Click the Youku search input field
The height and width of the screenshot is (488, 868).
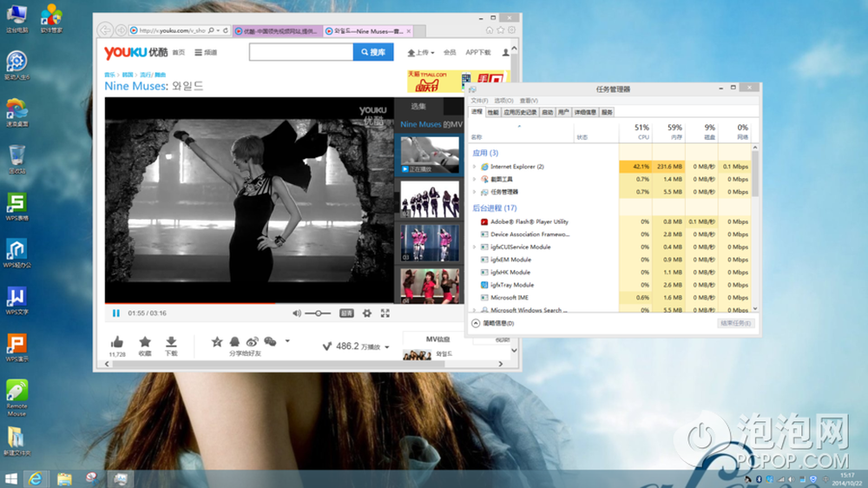(301, 52)
